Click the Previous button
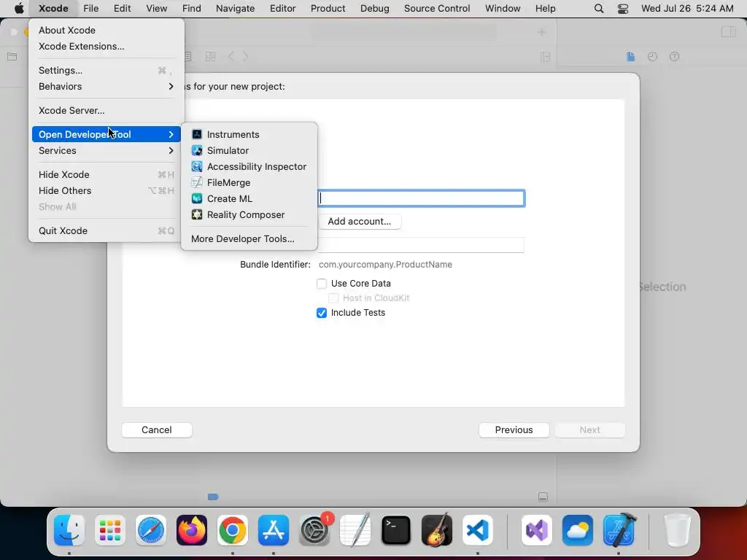The image size is (747, 560). [514, 430]
